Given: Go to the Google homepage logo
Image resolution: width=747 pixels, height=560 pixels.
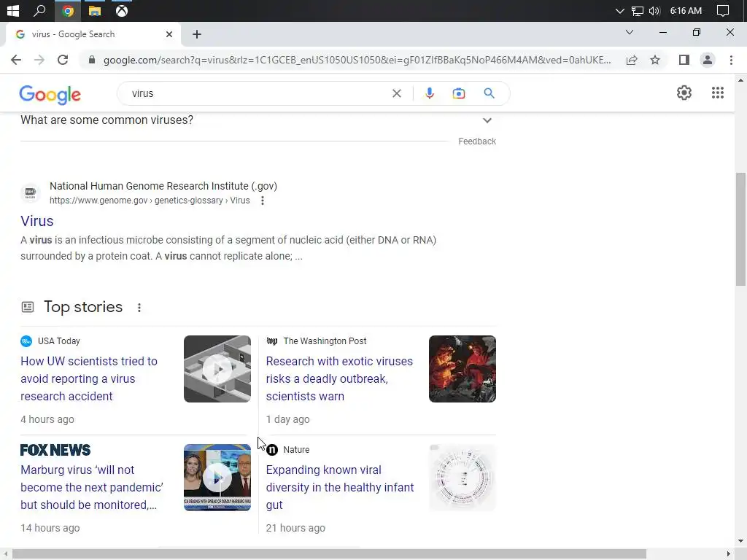Looking at the screenshot, I should point(50,95).
